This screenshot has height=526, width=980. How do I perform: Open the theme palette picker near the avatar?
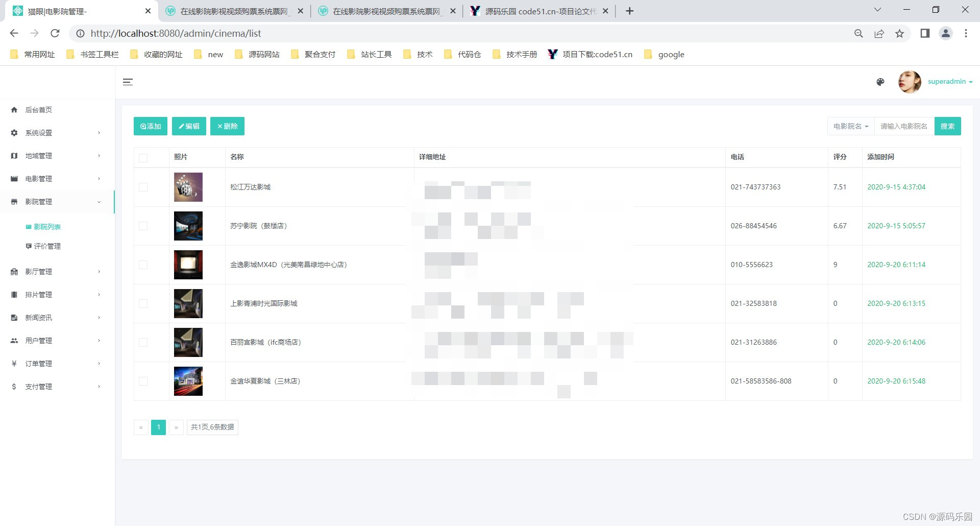(x=880, y=82)
